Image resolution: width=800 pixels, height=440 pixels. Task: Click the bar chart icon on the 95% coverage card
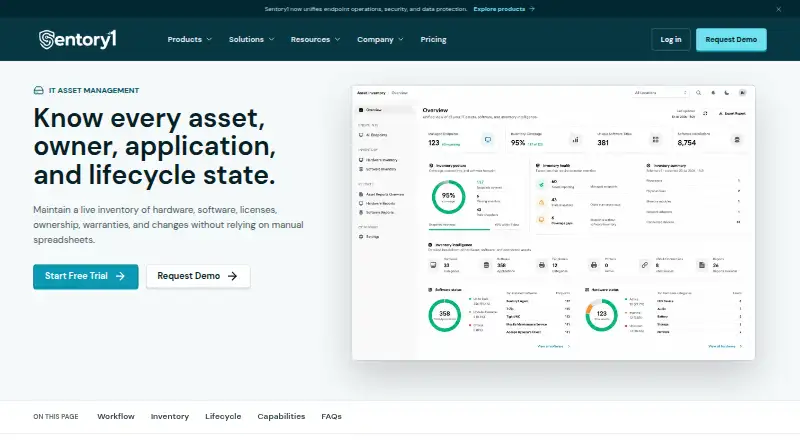[576, 139]
